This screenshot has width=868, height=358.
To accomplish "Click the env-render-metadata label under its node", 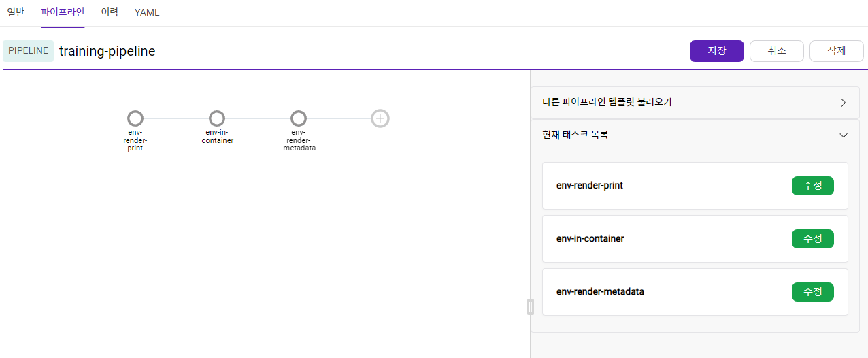I will tap(299, 140).
